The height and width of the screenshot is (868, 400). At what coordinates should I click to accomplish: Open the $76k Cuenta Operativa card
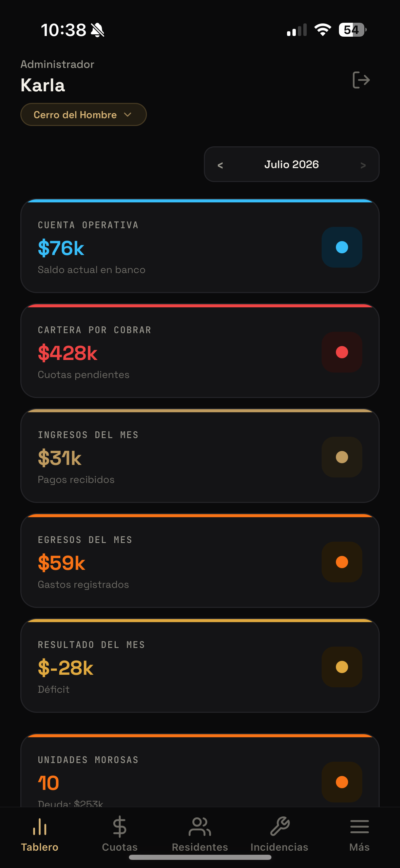click(x=200, y=246)
